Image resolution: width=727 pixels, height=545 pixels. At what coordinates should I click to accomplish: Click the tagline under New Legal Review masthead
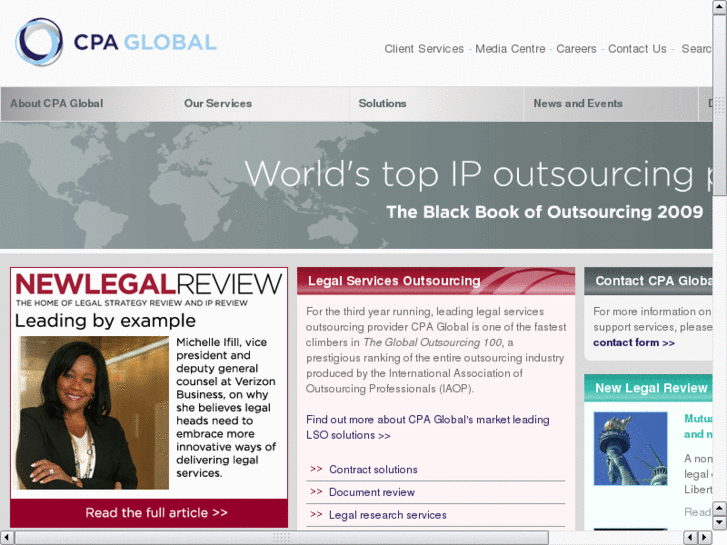click(132, 303)
